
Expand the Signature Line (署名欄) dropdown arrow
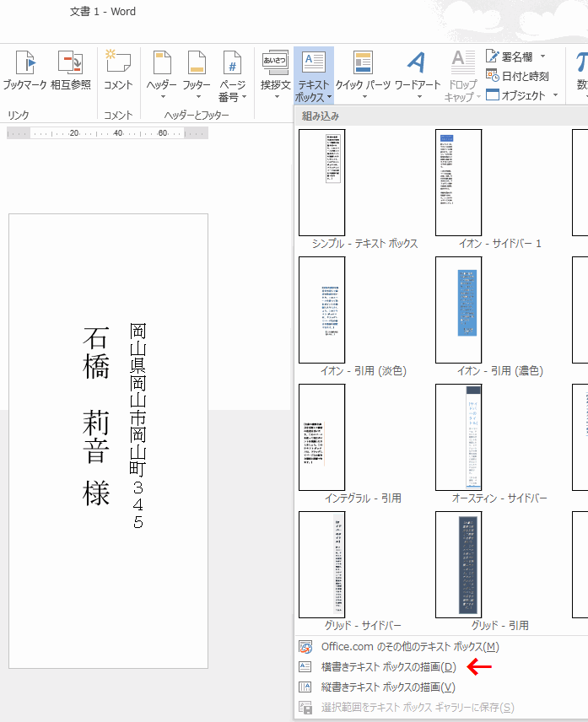coord(543,57)
